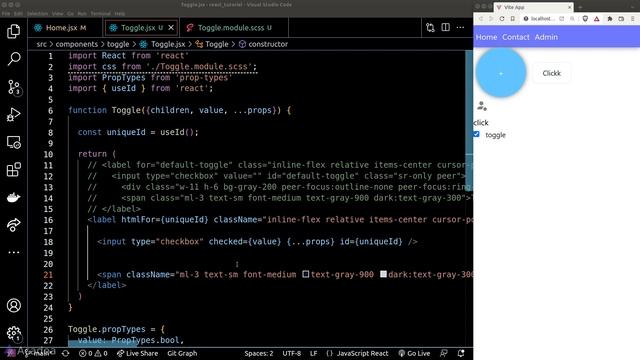The width and height of the screenshot is (640, 360).
Task: Click the src breadcrumb
Action: point(42,44)
